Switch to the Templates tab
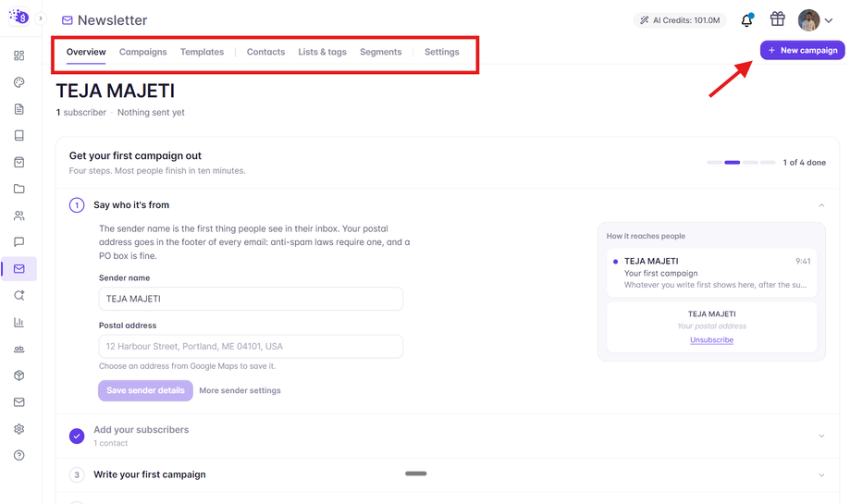Image resolution: width=850 pixels, height=504 pixels. click(x=203, y=52)
